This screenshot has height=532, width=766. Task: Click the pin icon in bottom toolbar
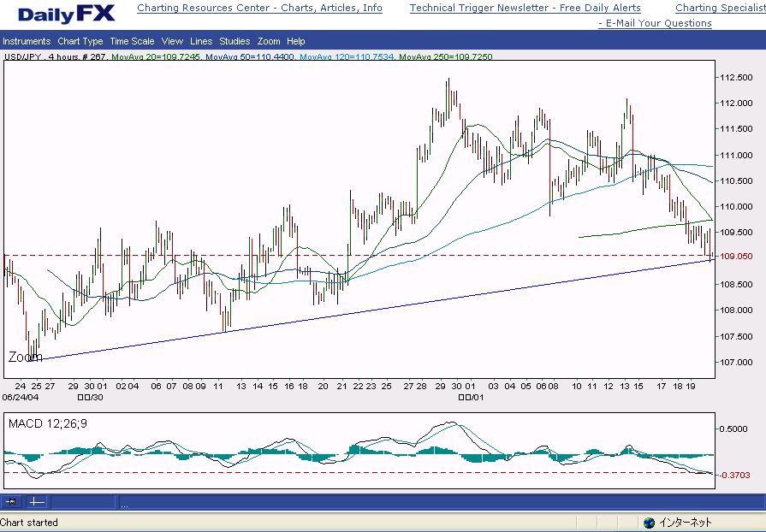tap(12, 502)
